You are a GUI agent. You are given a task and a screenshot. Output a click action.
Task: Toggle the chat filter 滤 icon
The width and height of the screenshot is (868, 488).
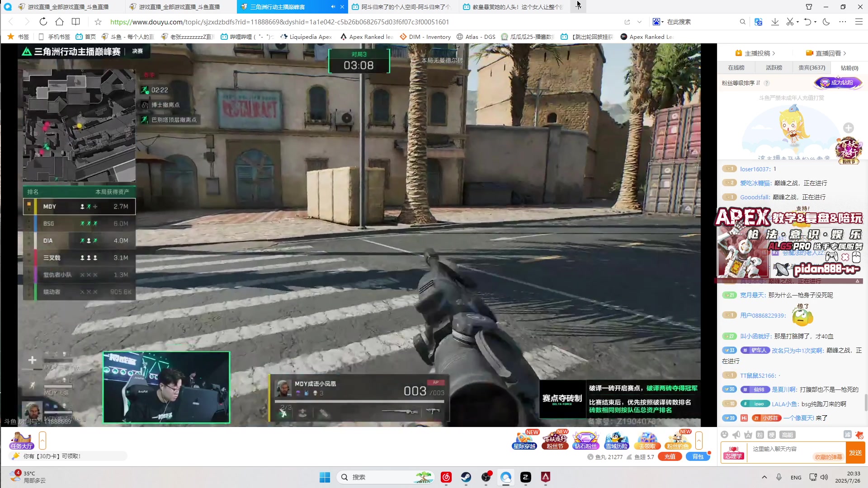(848, 435)
